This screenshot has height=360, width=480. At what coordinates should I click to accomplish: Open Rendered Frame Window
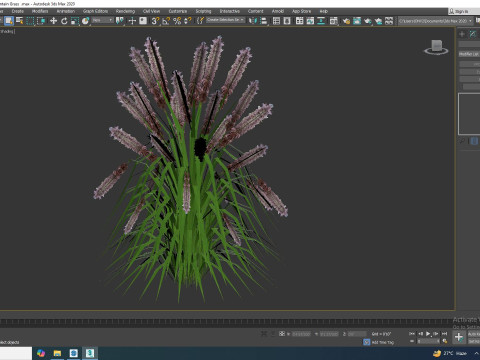coord(357,21)
